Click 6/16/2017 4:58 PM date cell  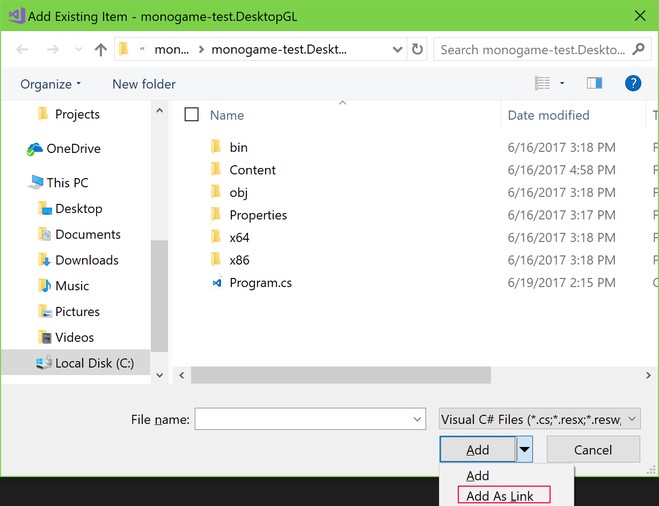click(561, 170)
